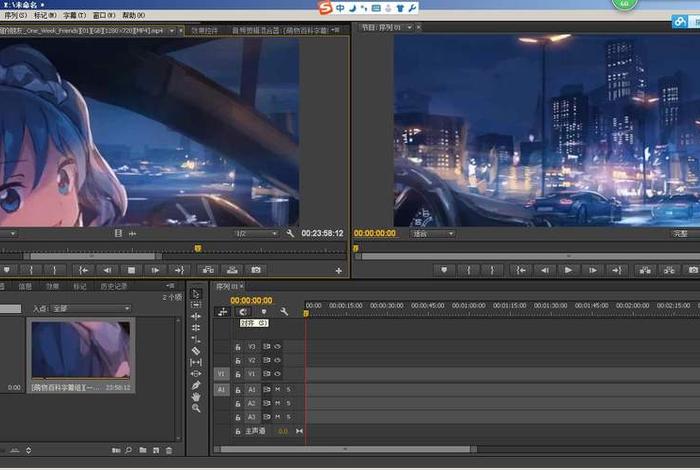Click the drag video only filmstrip icon

click(118, 233)
